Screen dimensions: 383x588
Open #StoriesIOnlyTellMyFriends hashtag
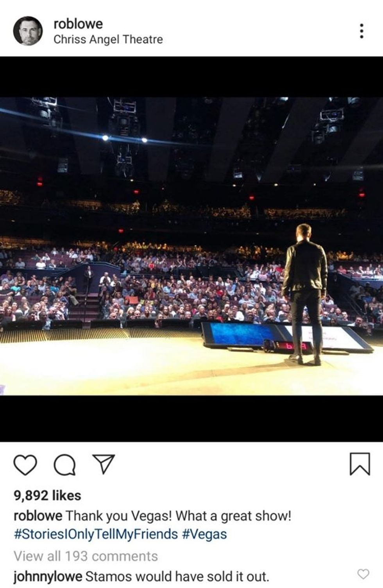[x=96, y=534]
